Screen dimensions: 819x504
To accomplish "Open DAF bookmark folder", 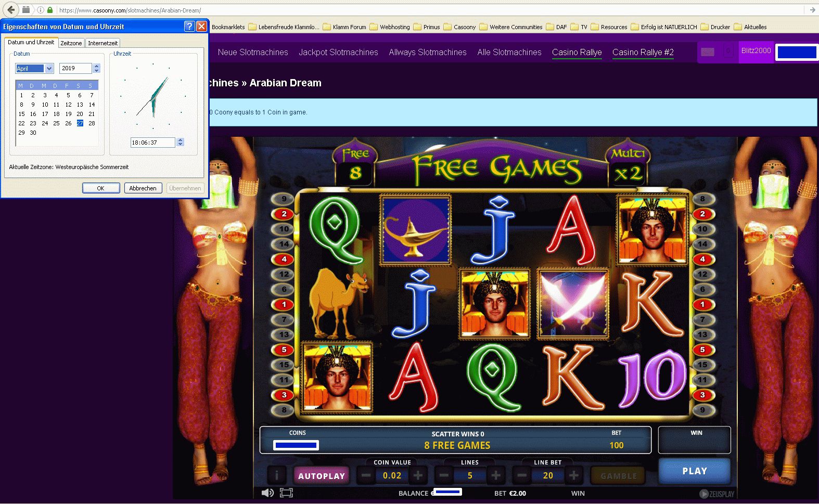I will click(556, 27).
